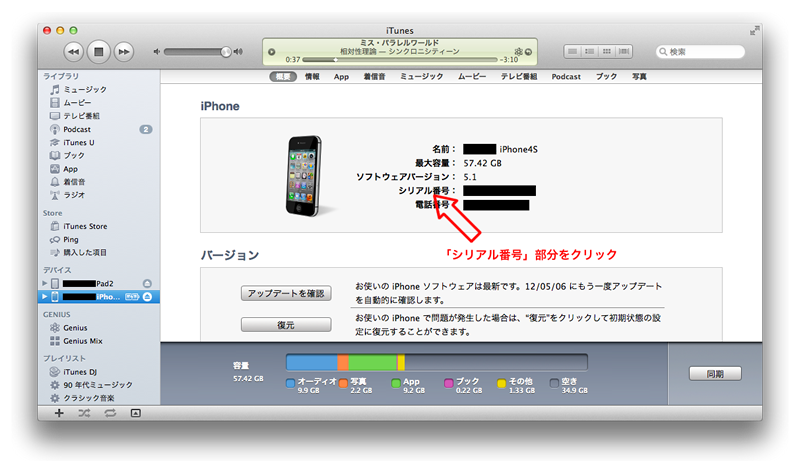This screenshot has height=473, width=800.
Task: Adjust the volume slider knob
Action: pyautogui.click(x=226, y=52)
